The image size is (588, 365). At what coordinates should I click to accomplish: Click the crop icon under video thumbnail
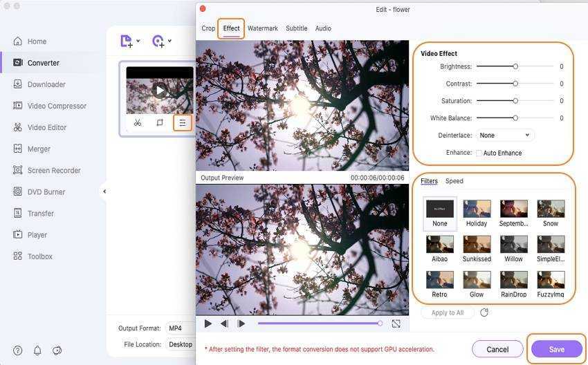point(160,123)
